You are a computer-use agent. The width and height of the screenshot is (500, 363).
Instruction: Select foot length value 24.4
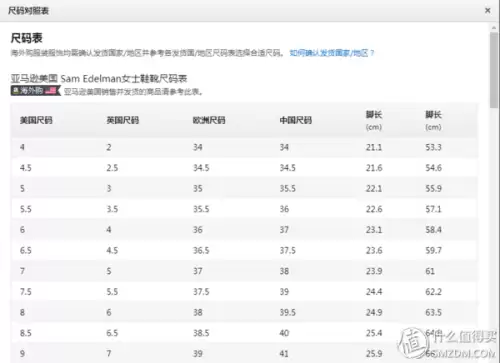tap(374, 292)
